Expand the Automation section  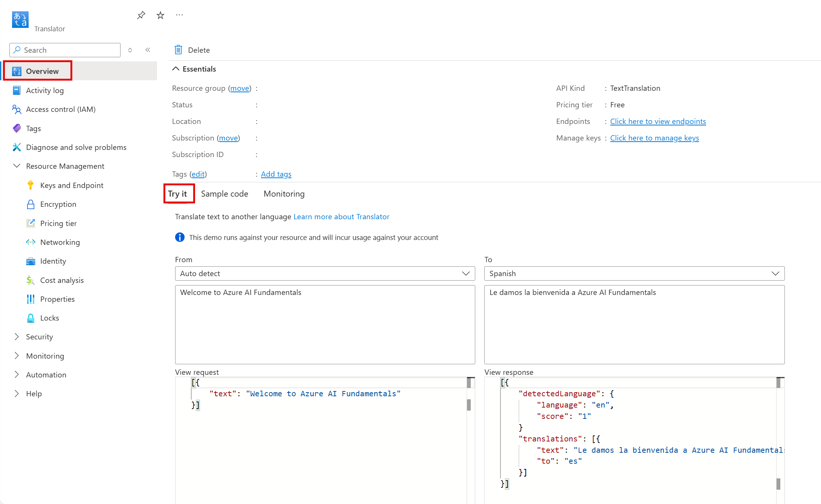tap(17, 374)
